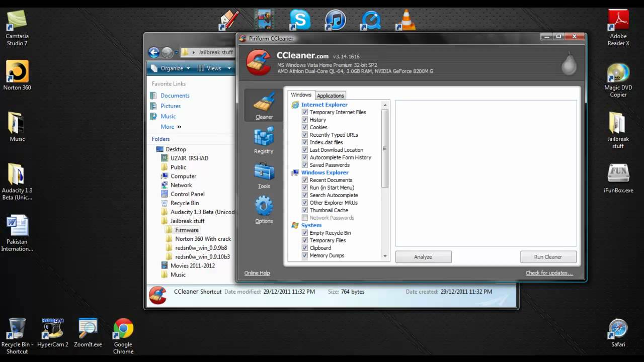Viewport: 644px width, 362px height.
Task: Expand More favorite links chevron
Action: (x=179, y=127)
